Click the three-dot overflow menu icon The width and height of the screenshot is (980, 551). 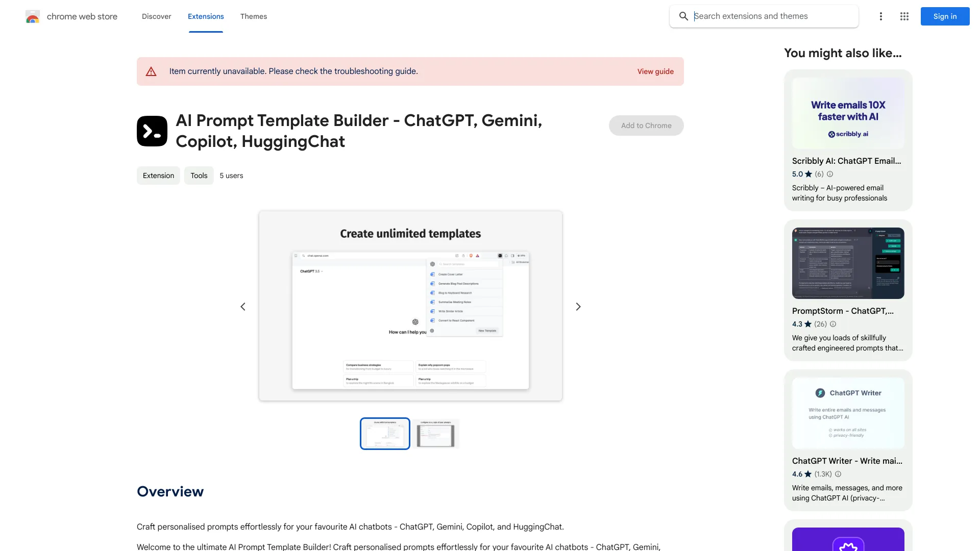[x=880, y=16]
